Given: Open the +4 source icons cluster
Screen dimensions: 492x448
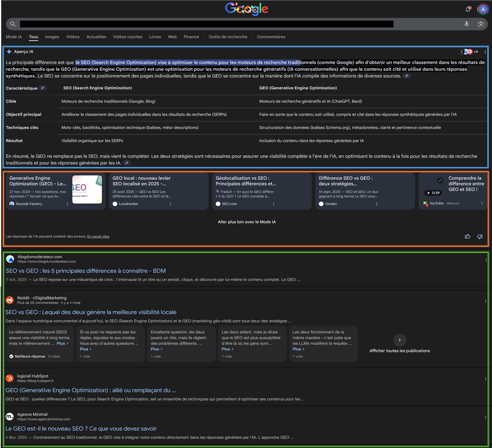Looking at the screenshot, I should coord(468,51).
